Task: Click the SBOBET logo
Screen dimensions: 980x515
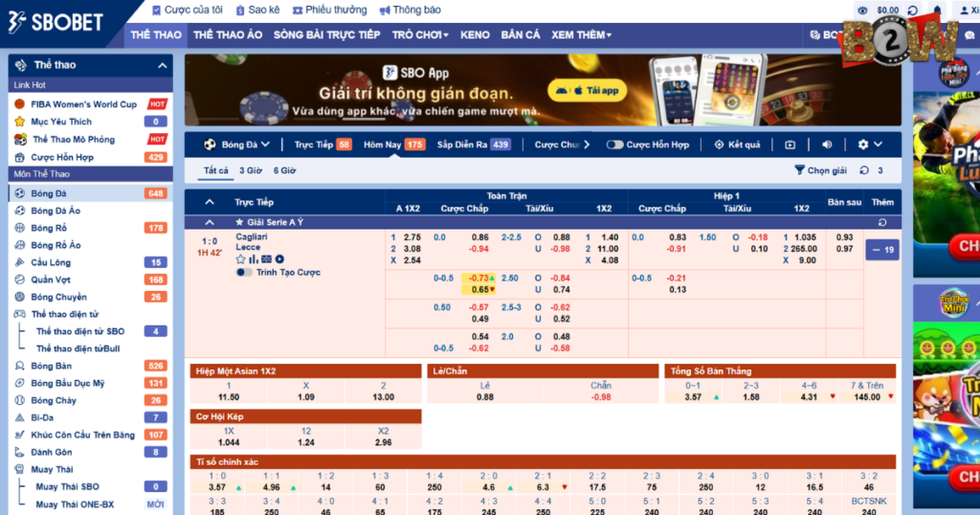Action: [x=55, y=23]
